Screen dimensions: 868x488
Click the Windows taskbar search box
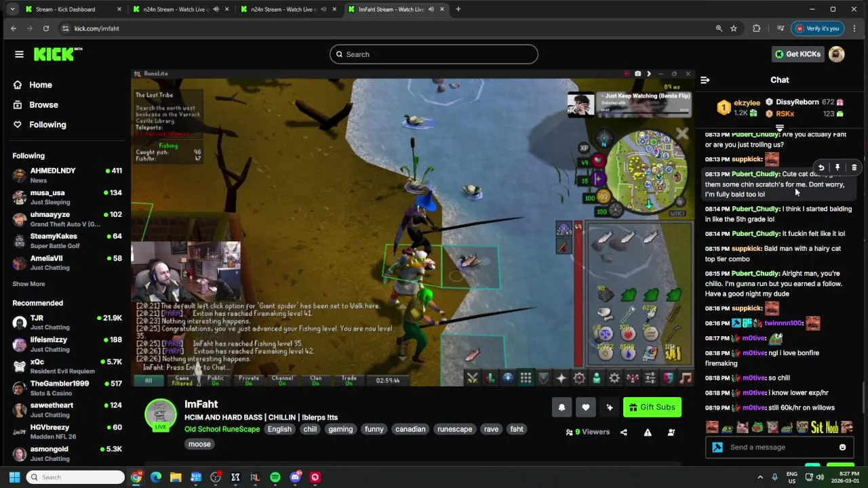75,477
